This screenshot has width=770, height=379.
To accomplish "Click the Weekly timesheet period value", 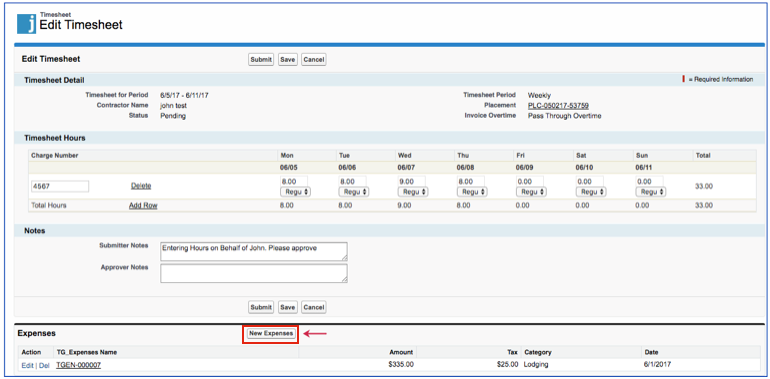I will tap(539, 95).
